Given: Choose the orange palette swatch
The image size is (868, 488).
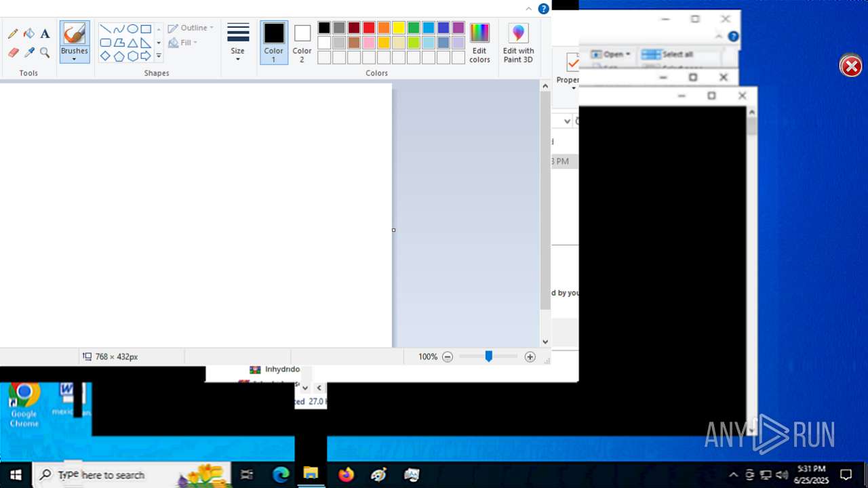Looking at the screenshot, I should (384, 28).
